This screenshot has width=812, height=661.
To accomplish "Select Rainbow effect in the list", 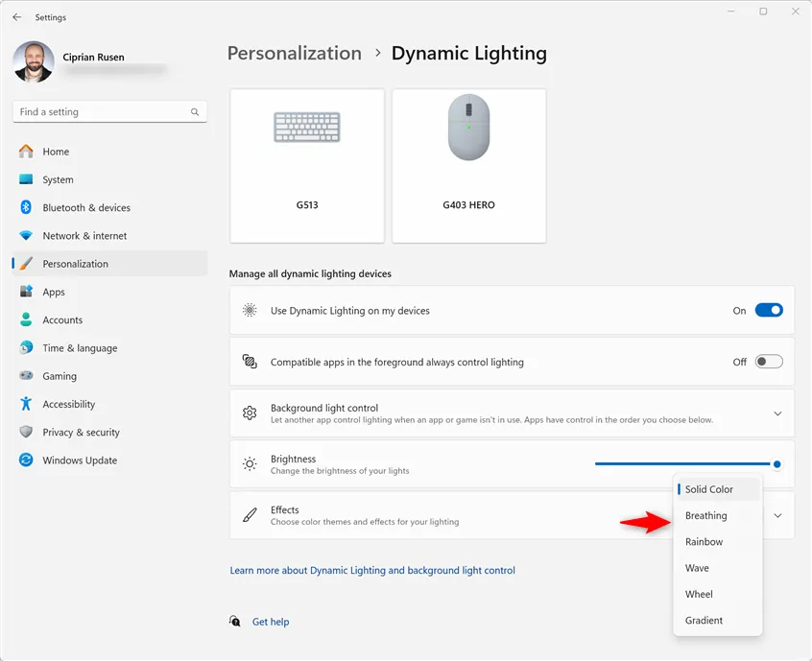I will 705,542.
